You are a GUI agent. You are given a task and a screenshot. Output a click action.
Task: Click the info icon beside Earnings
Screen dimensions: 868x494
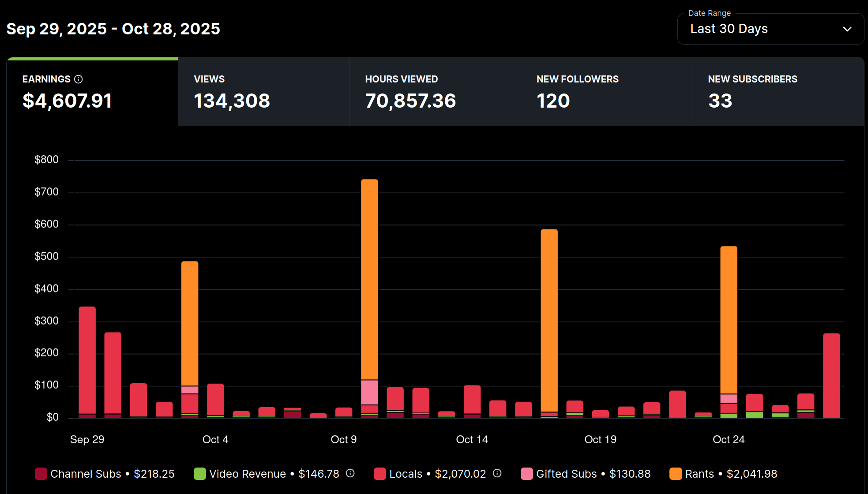click(x=79, y=79)
